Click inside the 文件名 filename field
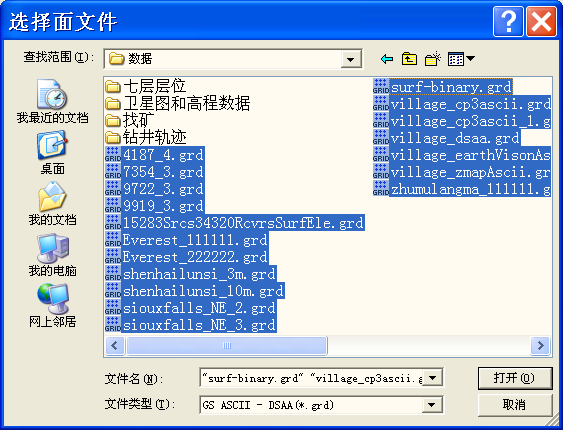Image resolution: width=563 pixels, height=430 pixels. (x=311, y=378)
